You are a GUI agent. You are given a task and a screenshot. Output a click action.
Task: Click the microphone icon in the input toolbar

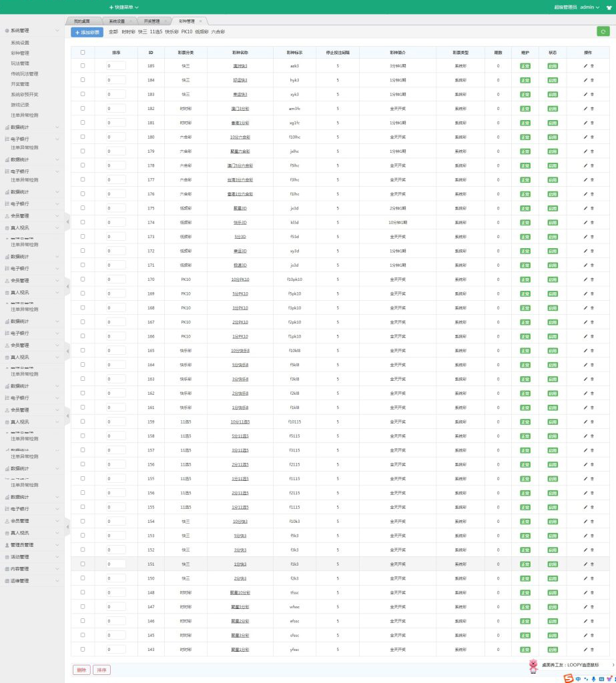click(593, 678)
